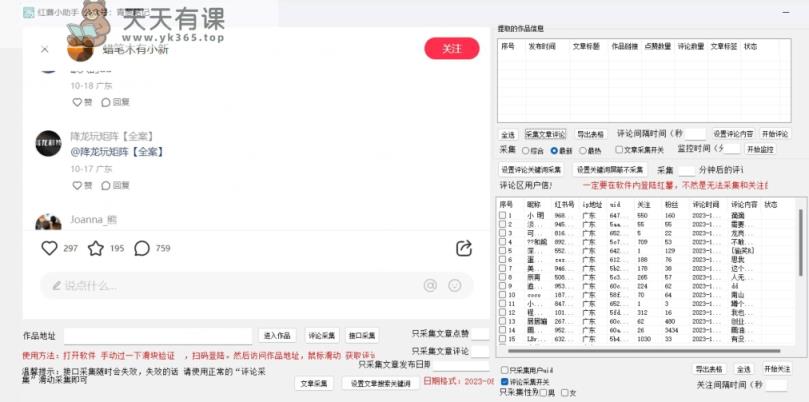Image resolution: width=809 pixels, height=402 pixels.
Task: Click the user table horizontal scrollbar
Action: [x=645, y=351]
